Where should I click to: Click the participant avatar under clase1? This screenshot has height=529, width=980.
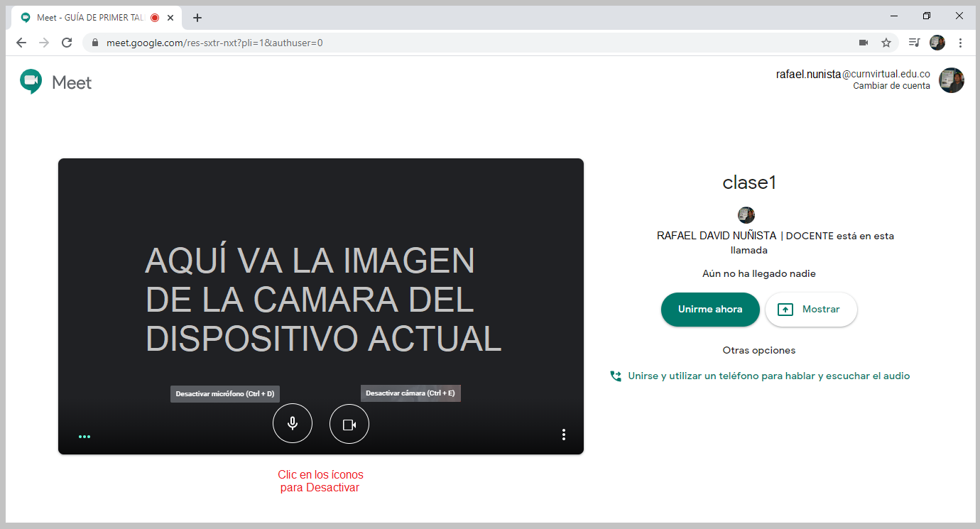coord(746,214)
